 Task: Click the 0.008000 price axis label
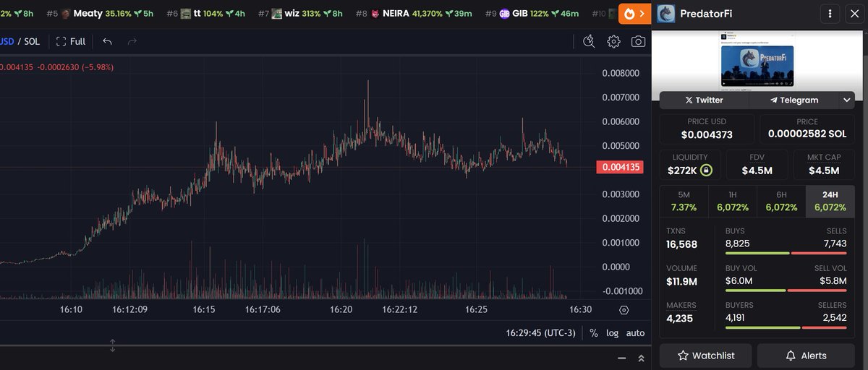click(621, 73)
